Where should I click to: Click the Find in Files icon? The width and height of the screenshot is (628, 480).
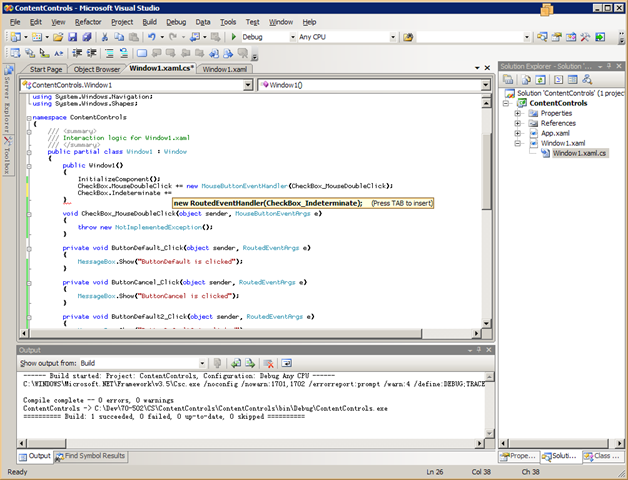coord(408,37)
